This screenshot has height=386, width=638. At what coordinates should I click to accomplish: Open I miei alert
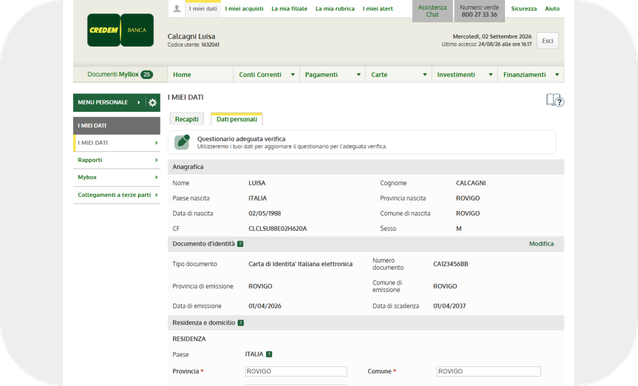coord(378,9)
